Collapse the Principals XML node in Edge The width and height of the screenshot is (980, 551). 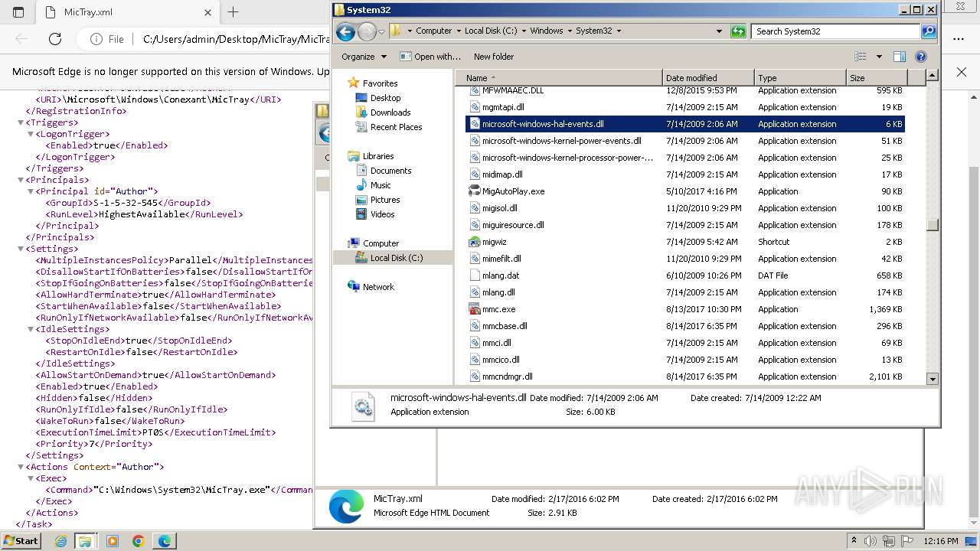(21, 180)
